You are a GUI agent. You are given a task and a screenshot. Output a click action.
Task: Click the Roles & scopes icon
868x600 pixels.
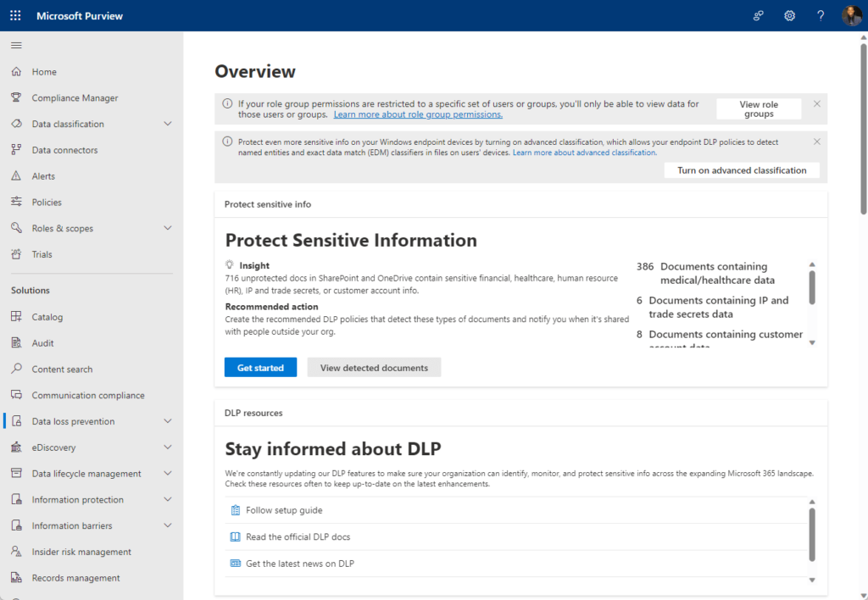17,227
